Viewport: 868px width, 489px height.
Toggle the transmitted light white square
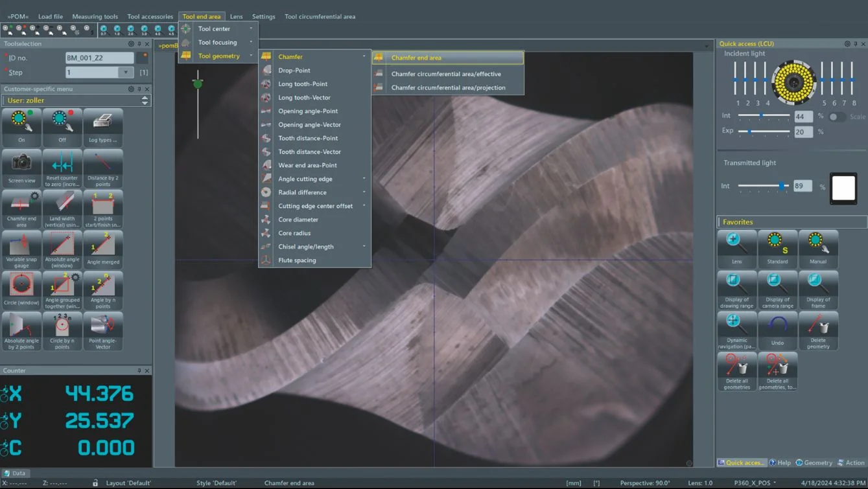coord(843,188)
